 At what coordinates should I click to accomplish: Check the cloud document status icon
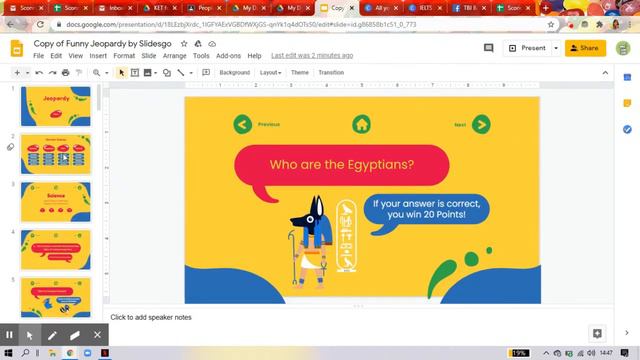[212, 44]
